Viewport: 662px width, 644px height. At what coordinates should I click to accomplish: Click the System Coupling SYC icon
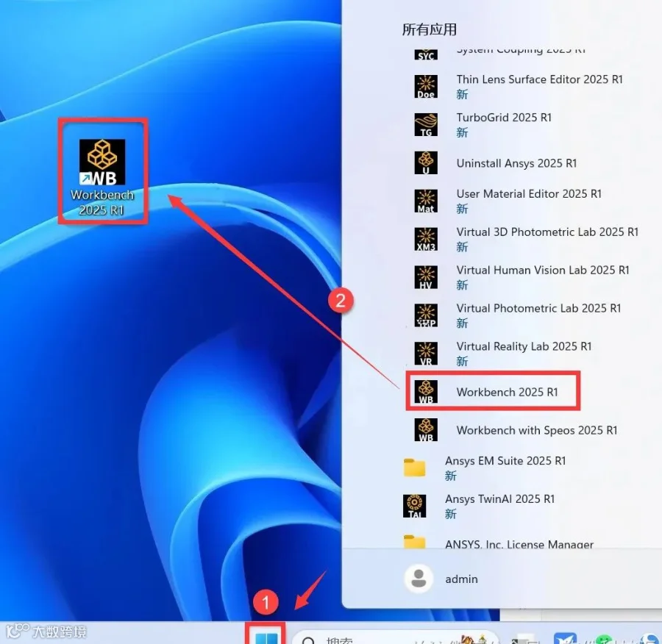coord(426,55)
